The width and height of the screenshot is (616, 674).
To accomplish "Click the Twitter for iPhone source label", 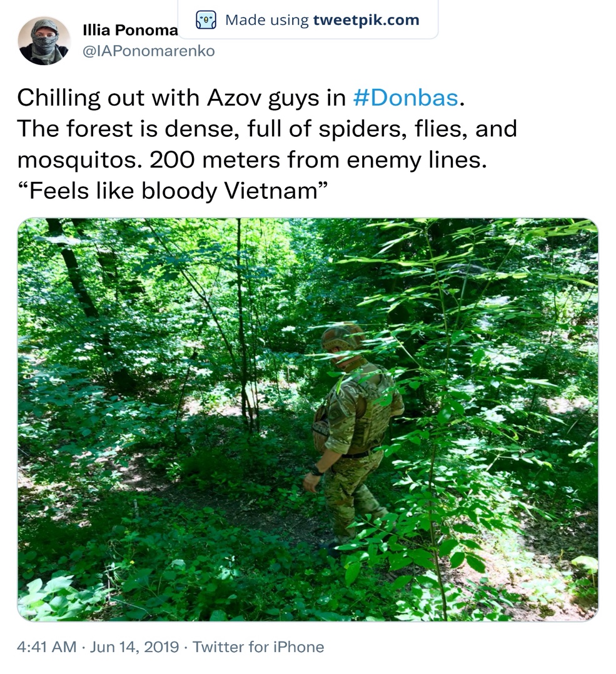I will [x=258, y=647].
